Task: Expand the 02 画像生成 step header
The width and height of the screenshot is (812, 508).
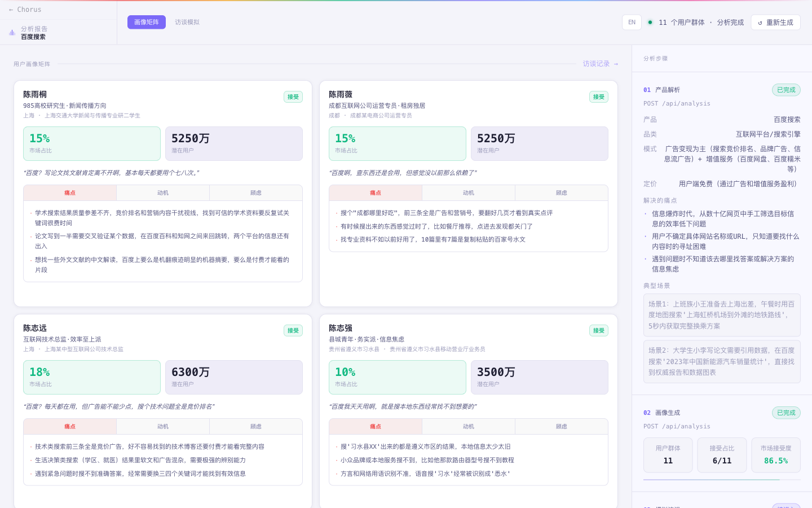Action: 668,413
